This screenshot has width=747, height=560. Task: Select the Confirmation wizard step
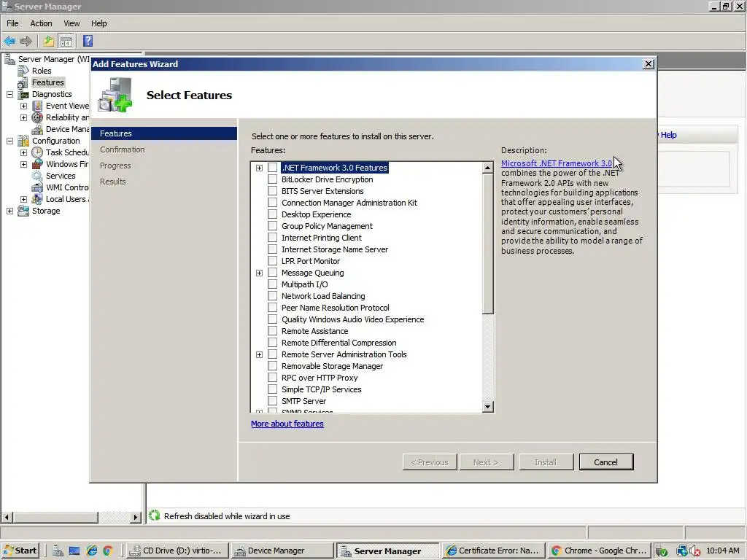[123, 149]
